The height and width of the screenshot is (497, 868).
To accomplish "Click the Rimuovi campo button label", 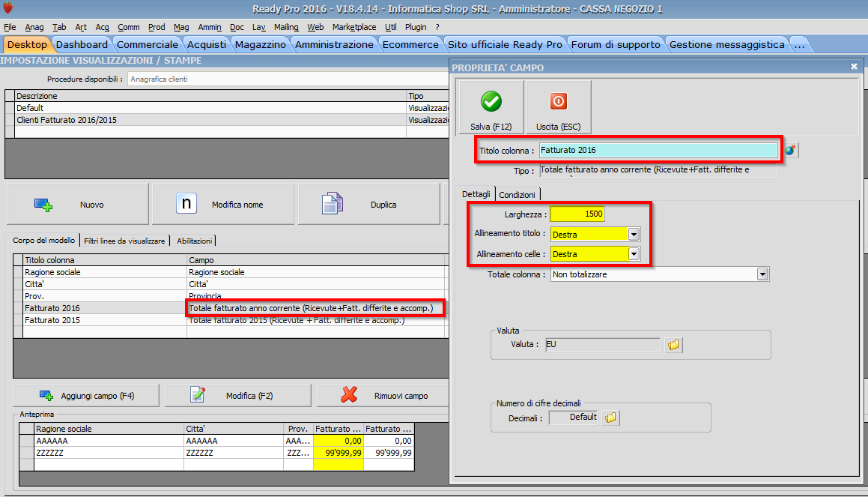I will pyautogui.click(x=401, y=396).
